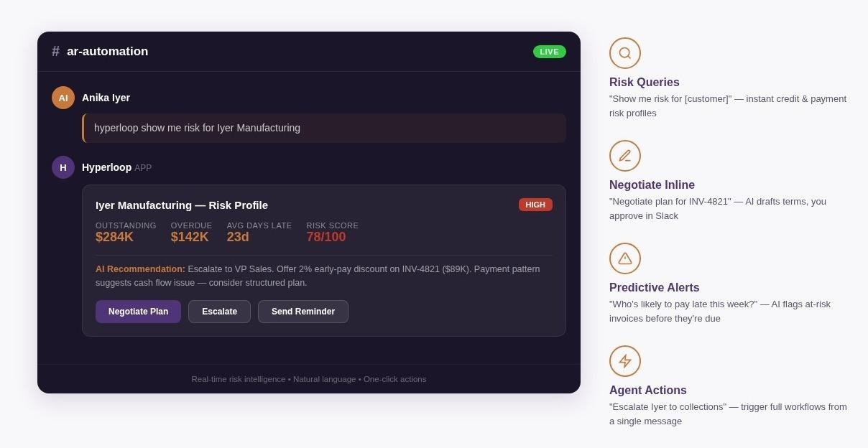The image size is (868, 448).
Task: Click Anika Iyer's orange avatar
Action: point(63,98)
